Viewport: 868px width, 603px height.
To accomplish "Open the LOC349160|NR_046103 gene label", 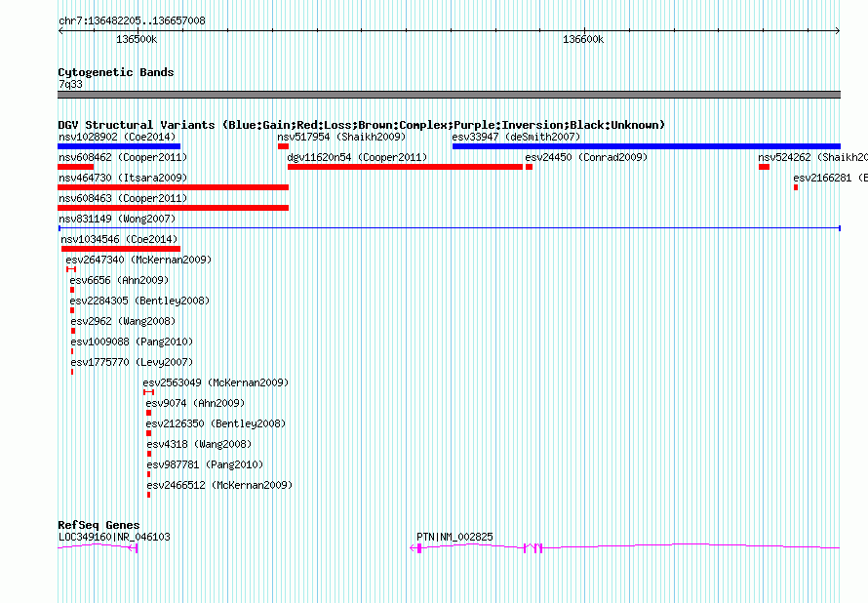I will (114, 537).
